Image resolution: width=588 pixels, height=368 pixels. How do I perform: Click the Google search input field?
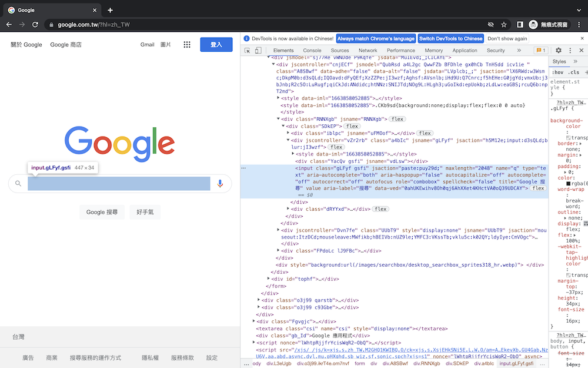[119, 184]
